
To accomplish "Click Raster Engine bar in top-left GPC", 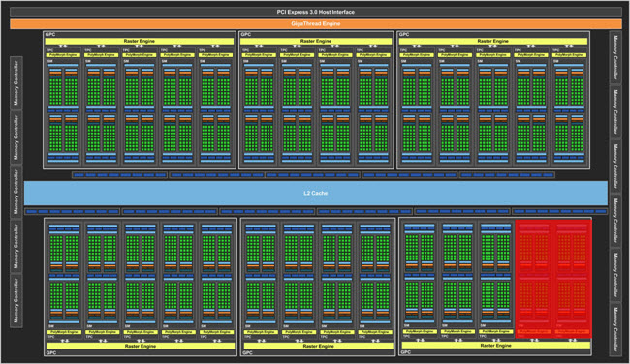I will pos(139,41).
